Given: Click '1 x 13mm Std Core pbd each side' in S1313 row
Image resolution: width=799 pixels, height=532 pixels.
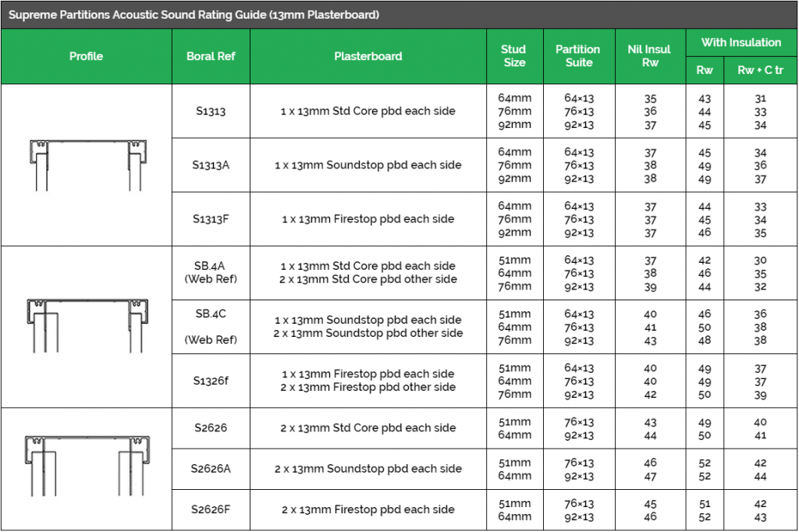Looking at the screenshot, I should 368,111.
